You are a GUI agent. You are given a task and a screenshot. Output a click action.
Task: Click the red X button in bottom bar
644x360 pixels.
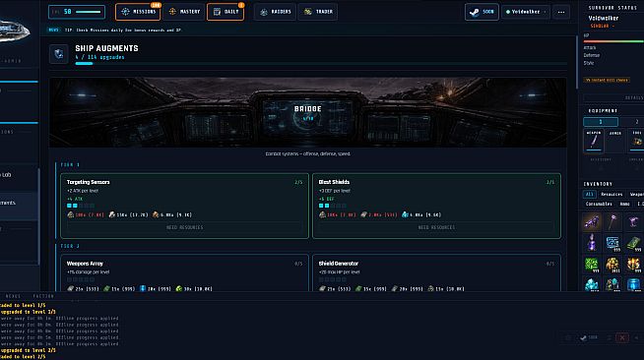(x=622, y=337)
